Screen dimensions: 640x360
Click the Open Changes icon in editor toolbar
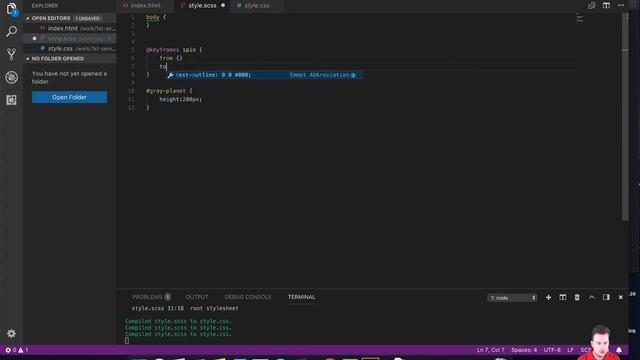click(591, 5)
